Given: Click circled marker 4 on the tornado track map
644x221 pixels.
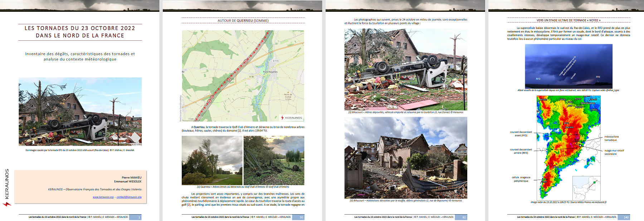Looking at the screenshot, I should [x=246, y=61].
